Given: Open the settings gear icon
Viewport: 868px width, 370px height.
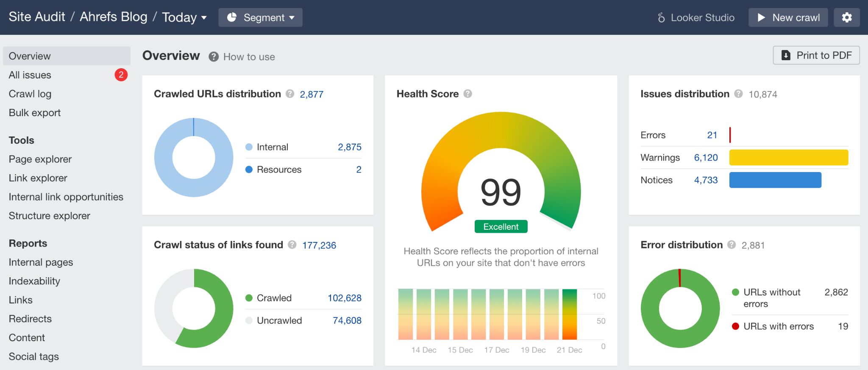Looking at the screenshot, I should click(x=846, y=17).
